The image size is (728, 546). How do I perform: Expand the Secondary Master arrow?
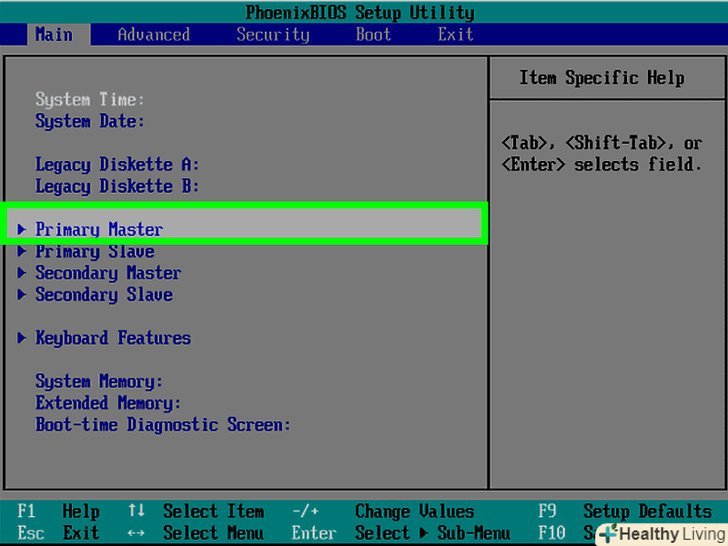[x=21, y=273]
